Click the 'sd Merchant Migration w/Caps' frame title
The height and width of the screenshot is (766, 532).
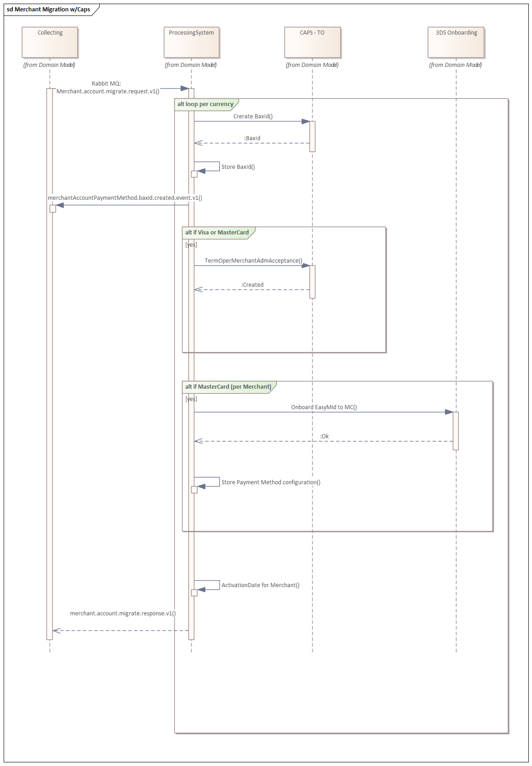(x=49, y=10)
